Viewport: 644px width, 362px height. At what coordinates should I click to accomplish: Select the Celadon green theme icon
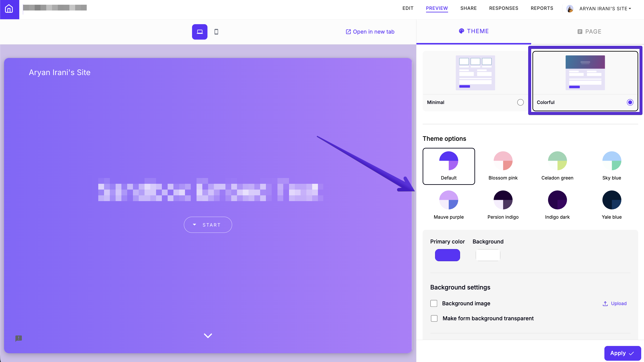(x=557, y=161)
